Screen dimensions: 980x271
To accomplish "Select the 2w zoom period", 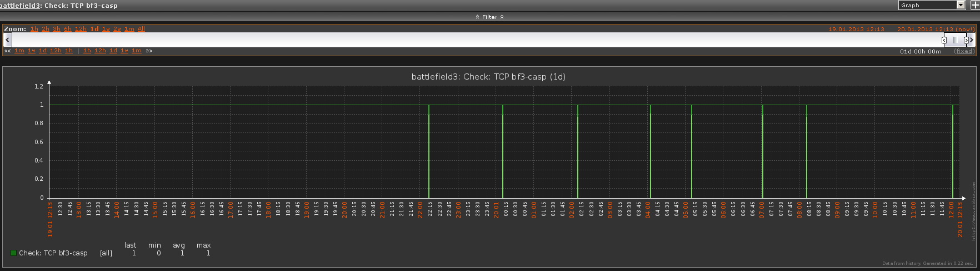I will pyautogui.click(x=117, y=29).
